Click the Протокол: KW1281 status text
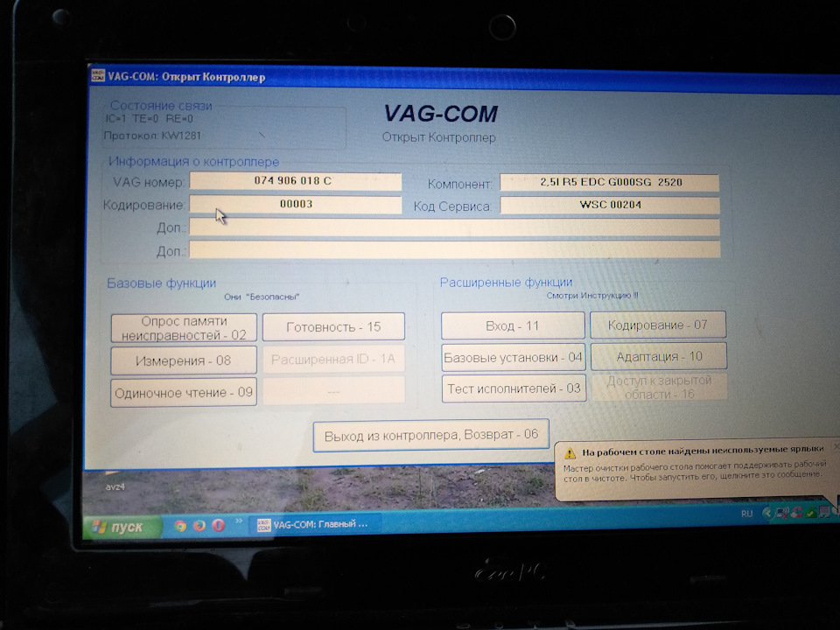Viewport: 840px width, 630px height. (x=152, y=136)
